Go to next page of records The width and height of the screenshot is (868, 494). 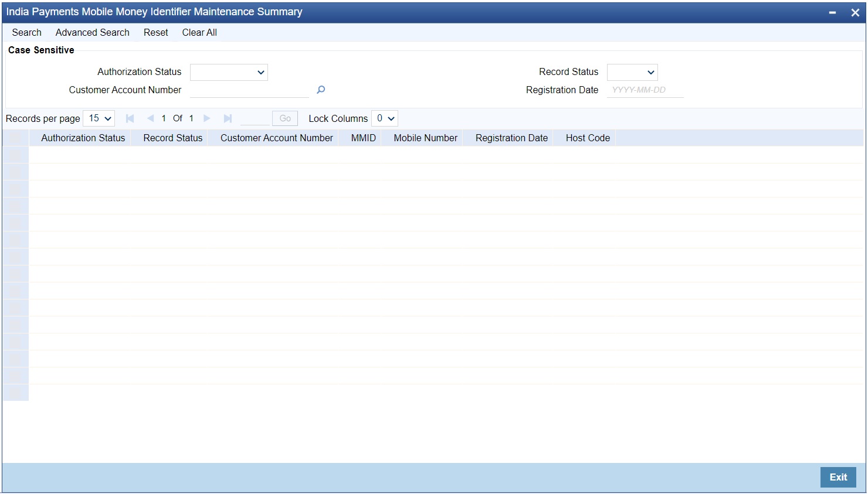(206, 118)
